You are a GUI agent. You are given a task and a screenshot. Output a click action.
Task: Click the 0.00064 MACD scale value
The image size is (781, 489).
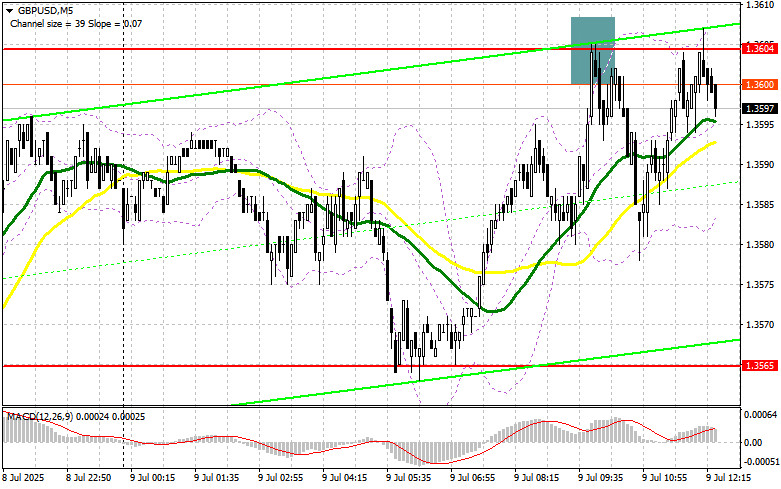coord(760,414)
